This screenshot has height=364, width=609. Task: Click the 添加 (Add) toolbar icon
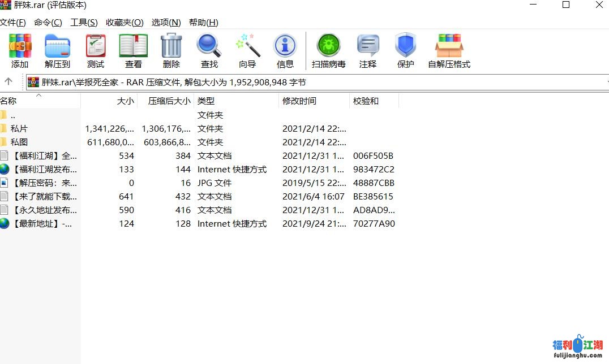point(20,51)
